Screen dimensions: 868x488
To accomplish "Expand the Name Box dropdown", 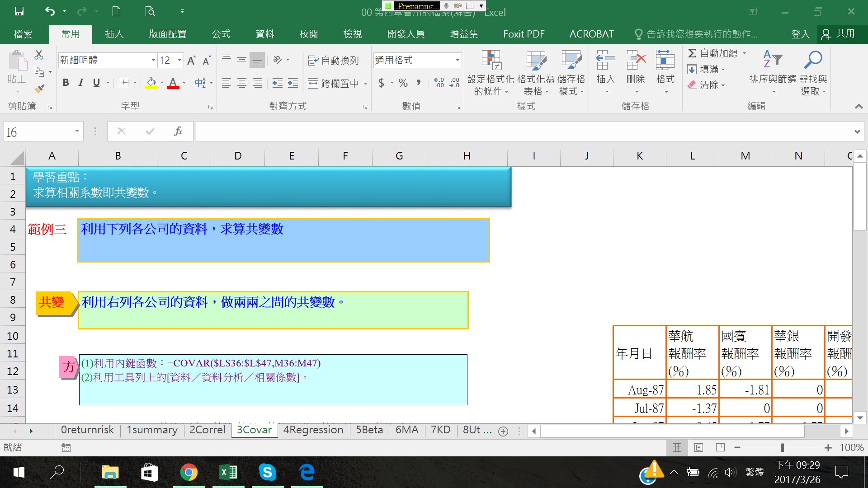I will coord(77,131).
